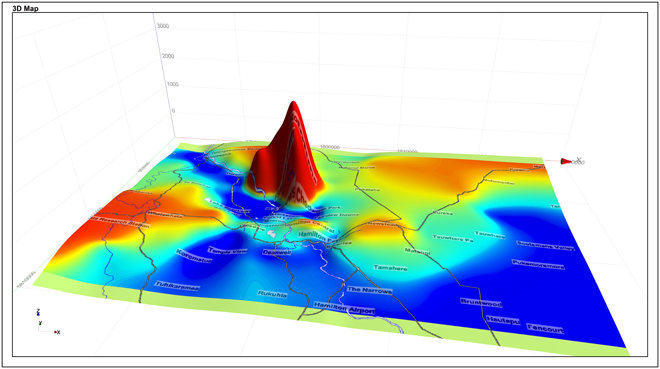Select the Hautapu label
The width and height of the screenshot is (660, 369).
(503, 321)
